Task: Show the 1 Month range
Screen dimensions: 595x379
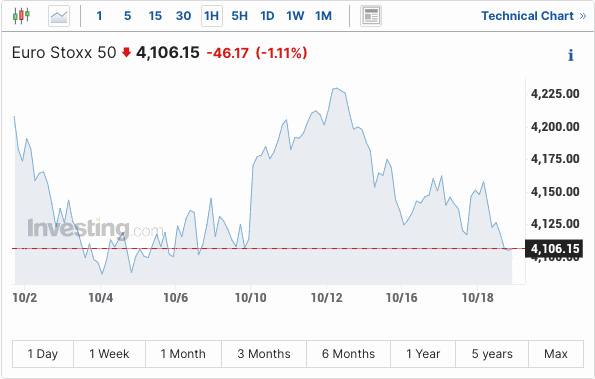Action: coord(183,354)
